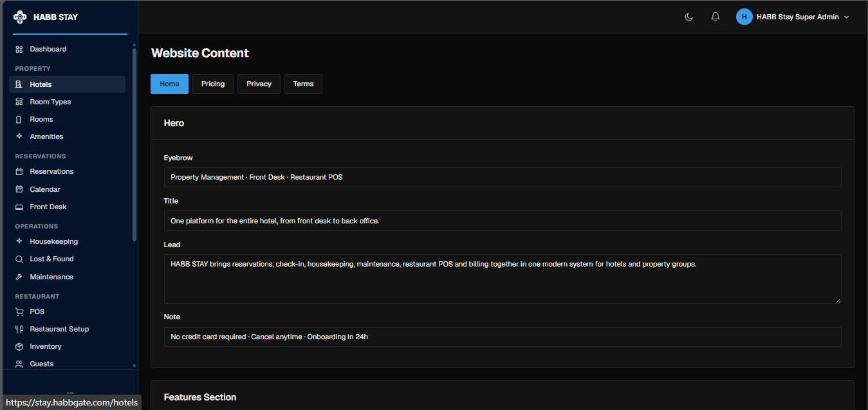Click the Guests people icon
Image resolution: width=868 pixels, height=410 pixels.
pos(19,364)
